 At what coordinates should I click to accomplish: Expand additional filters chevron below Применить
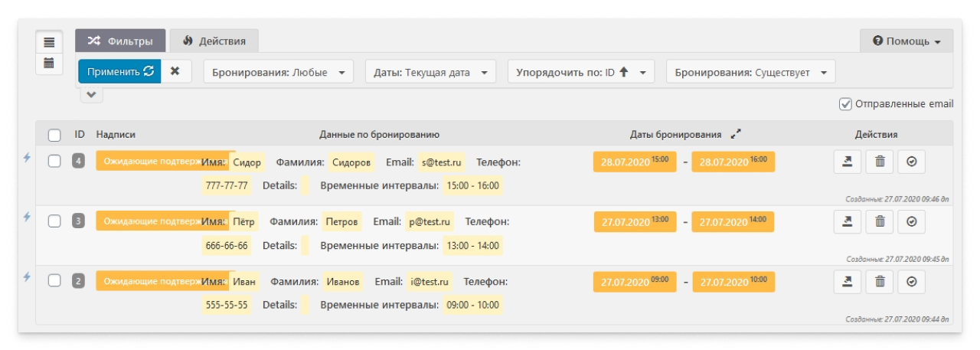click(91, 94)
